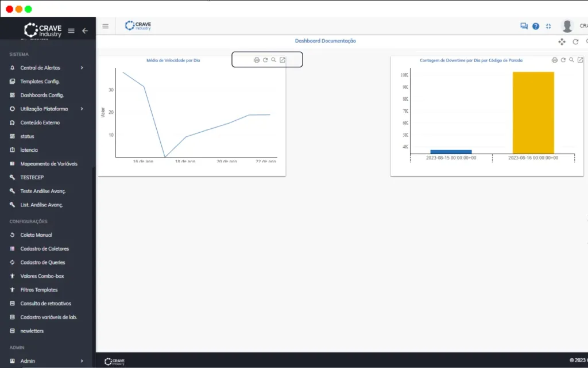This screenshot has width=588, height=368.
Task: Print the Média de Velocidade chart
Action: point(257,60)
